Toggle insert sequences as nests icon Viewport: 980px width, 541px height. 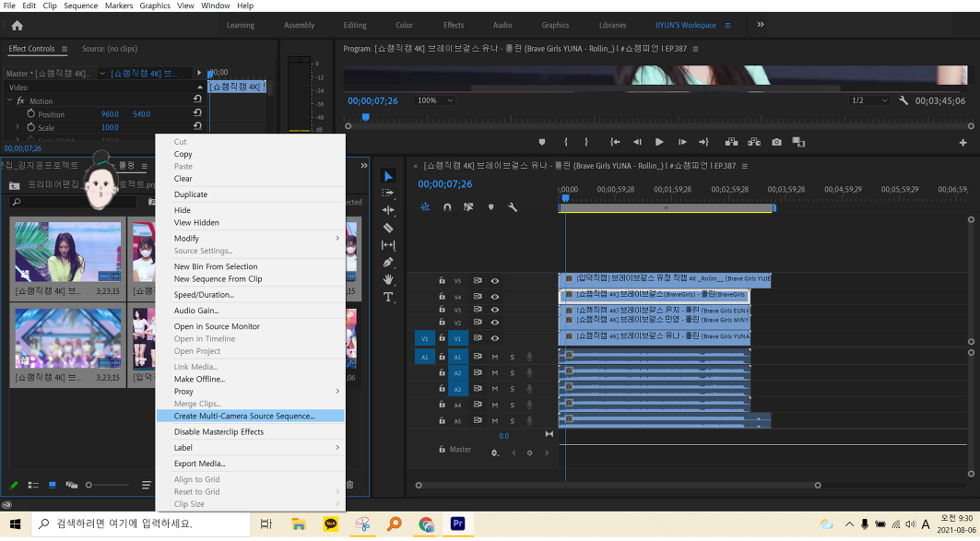pyautogui.click(x=425, y=206)
